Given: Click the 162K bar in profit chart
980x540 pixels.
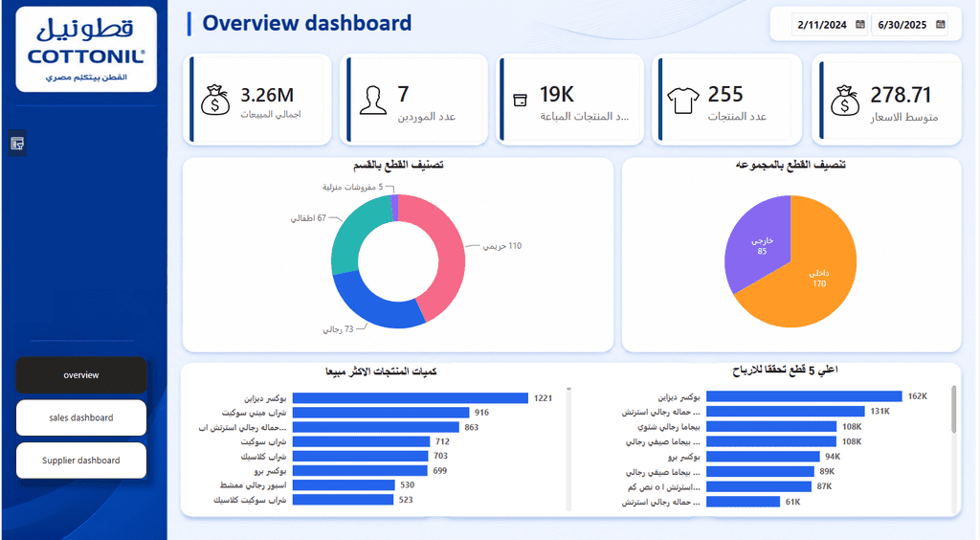Looking at the screenshot, I should click(x=804, y=396).
